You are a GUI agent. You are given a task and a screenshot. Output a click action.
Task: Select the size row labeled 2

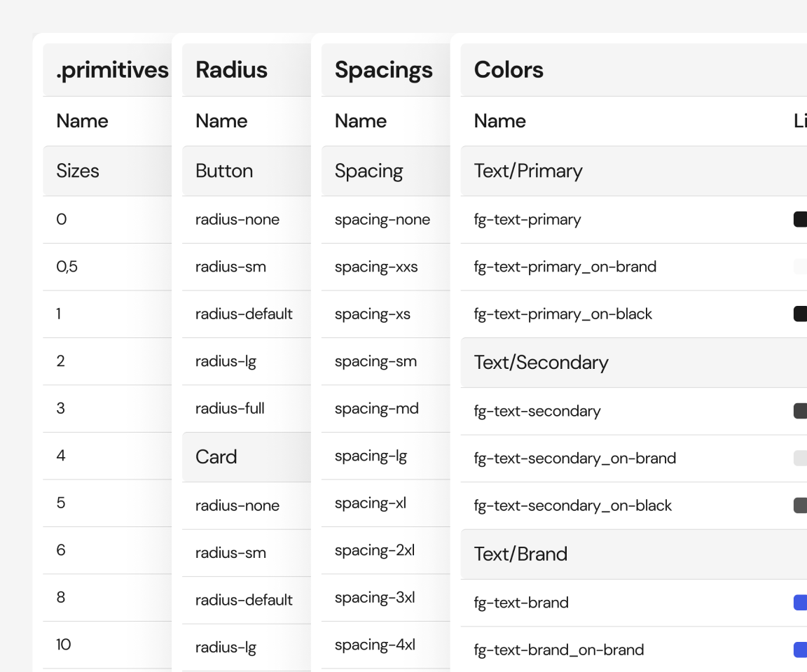pyautogui.click(x=107, y=361)
